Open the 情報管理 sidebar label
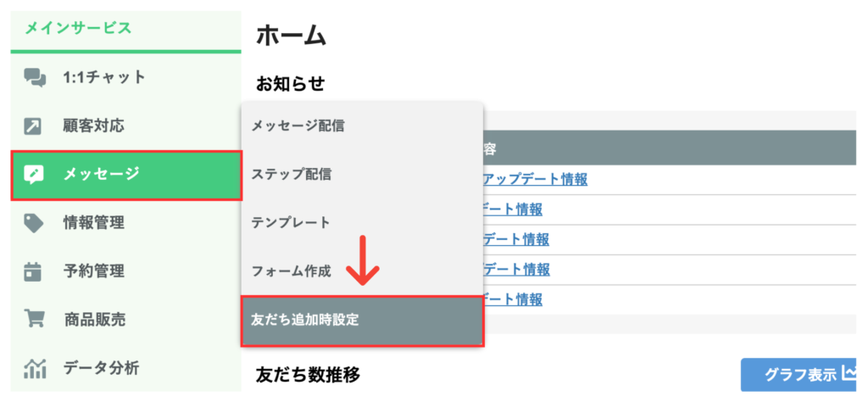Screen dimensions: 868x402 [94, 223]
